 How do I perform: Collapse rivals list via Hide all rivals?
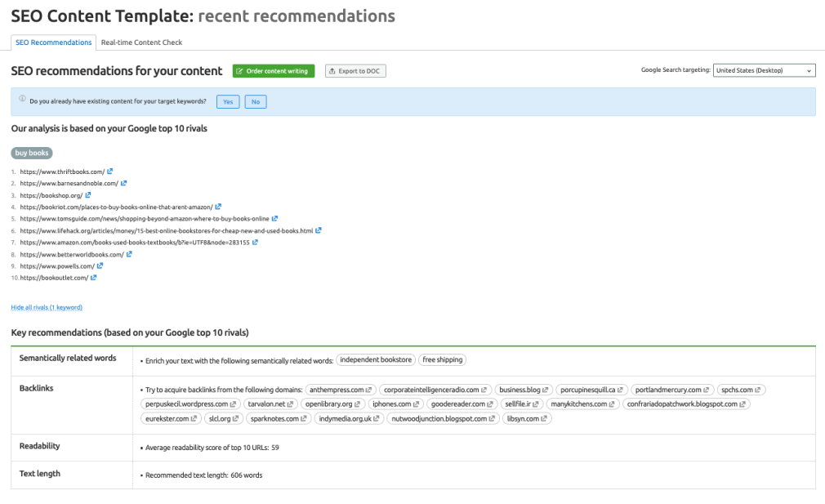point(47,308)
